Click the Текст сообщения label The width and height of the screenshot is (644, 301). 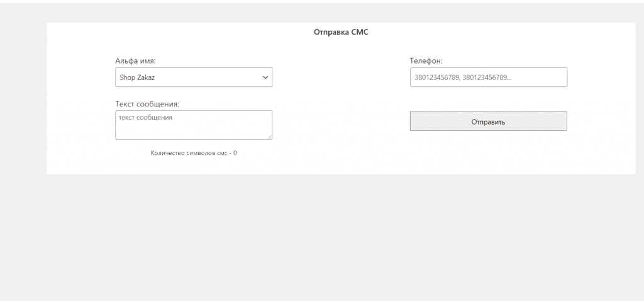[147, 104]
